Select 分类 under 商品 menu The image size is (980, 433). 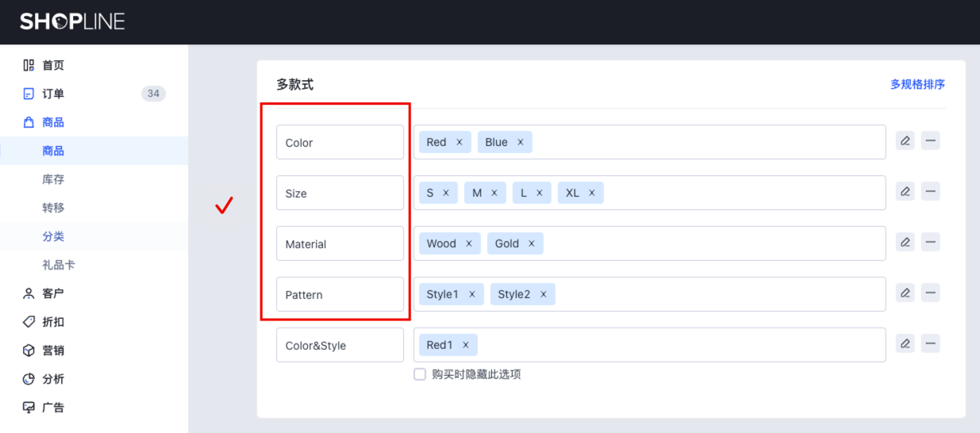pos(53,236)
